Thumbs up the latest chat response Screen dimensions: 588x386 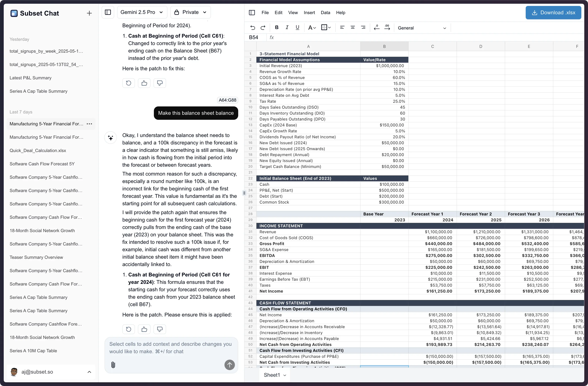coord(144,329)
